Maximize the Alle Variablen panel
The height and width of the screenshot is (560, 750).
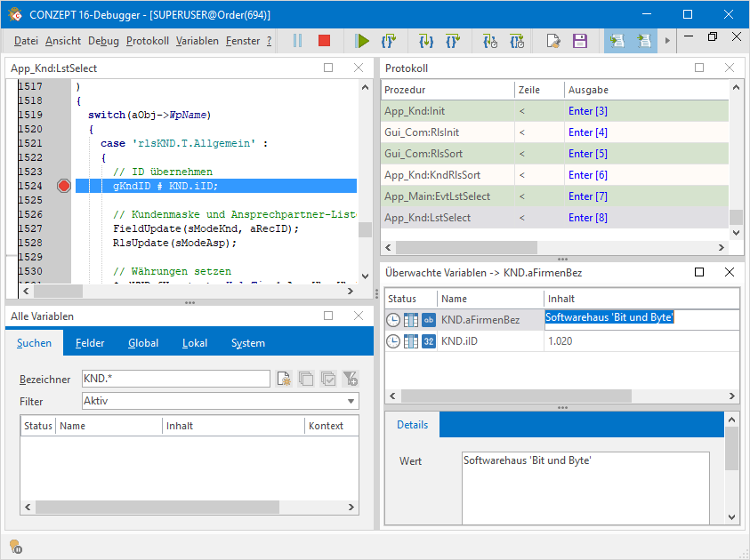pos(328,316)
